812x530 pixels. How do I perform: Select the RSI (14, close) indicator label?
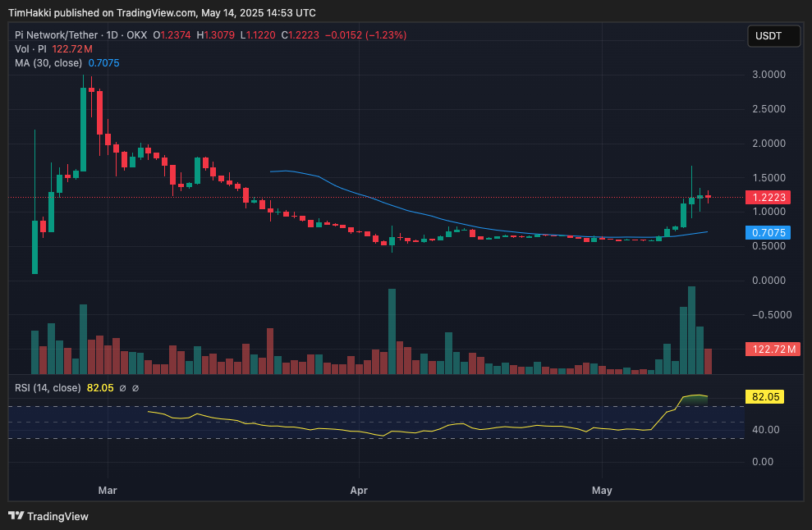tap(48, 388)
